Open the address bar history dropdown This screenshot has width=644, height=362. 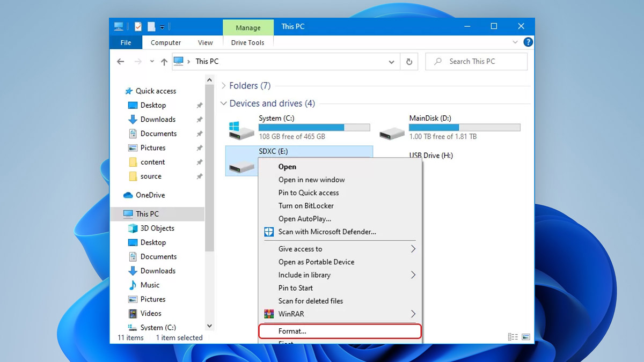click(392, 62)
